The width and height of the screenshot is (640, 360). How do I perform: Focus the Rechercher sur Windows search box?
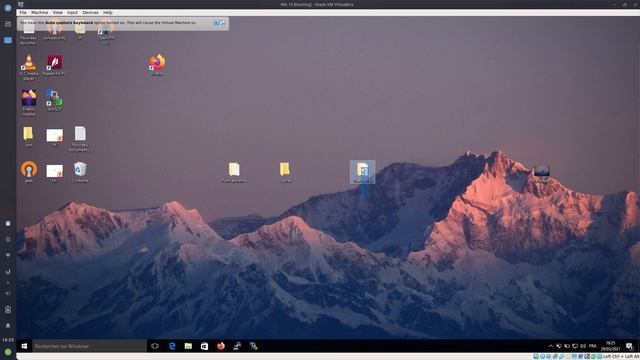89,346
